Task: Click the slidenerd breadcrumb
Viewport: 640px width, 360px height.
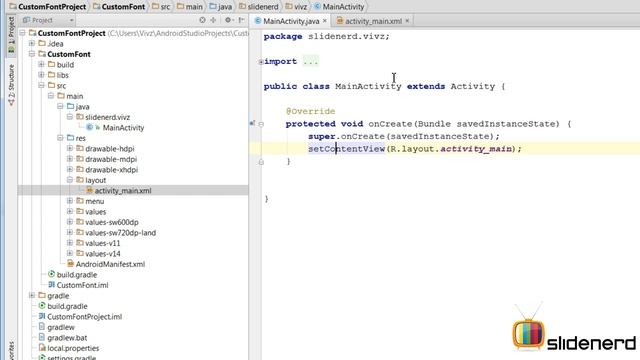Action: 259,7
